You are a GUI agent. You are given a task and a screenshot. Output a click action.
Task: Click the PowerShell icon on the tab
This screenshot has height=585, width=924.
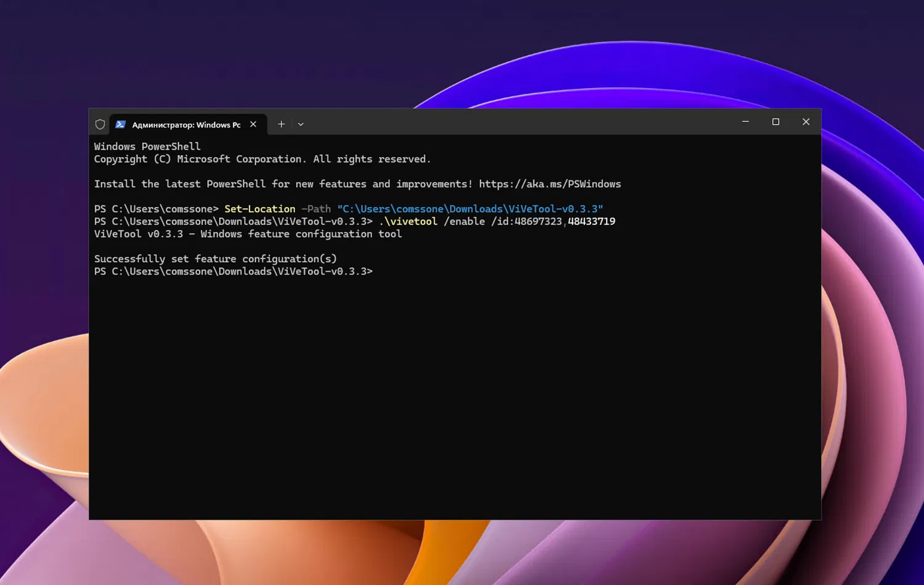[x=121, y=124]
